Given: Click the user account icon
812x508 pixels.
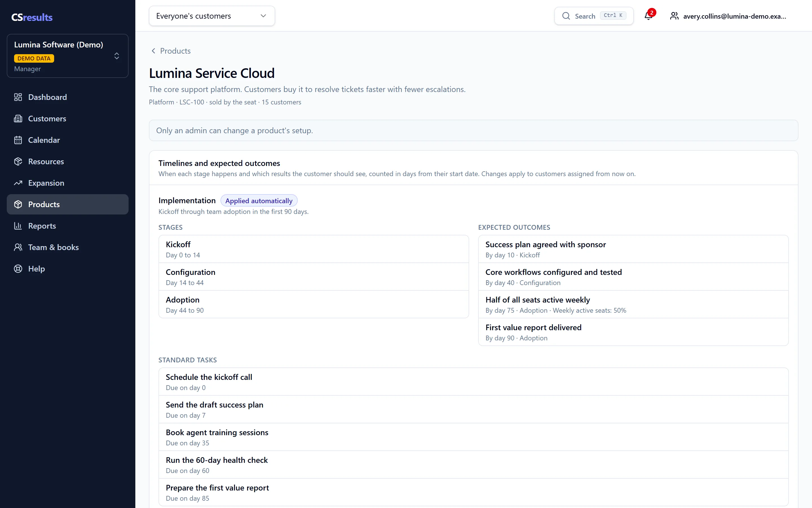Looking at the screenshot, I should (x=674, y=16).
